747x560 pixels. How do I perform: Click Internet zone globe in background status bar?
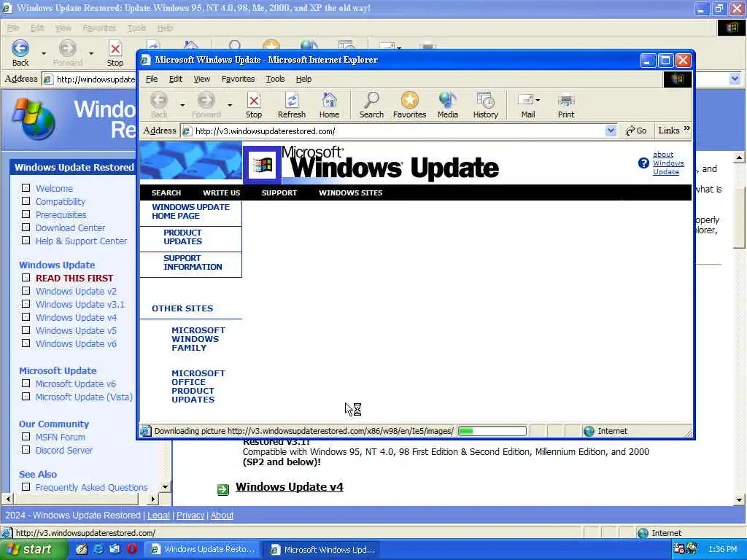643,533
